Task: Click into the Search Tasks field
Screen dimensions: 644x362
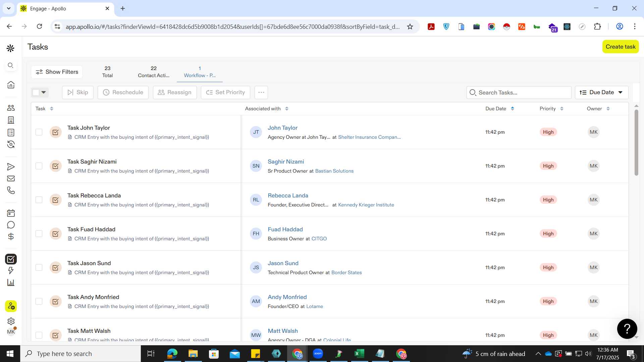Action: [x=519, y=92]
